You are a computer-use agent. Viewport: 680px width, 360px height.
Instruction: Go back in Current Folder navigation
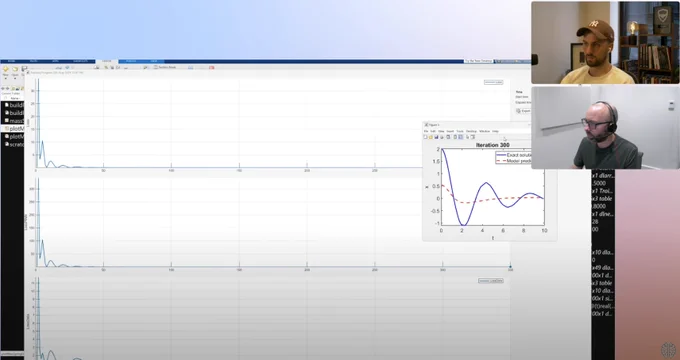(x=3, y=88)
